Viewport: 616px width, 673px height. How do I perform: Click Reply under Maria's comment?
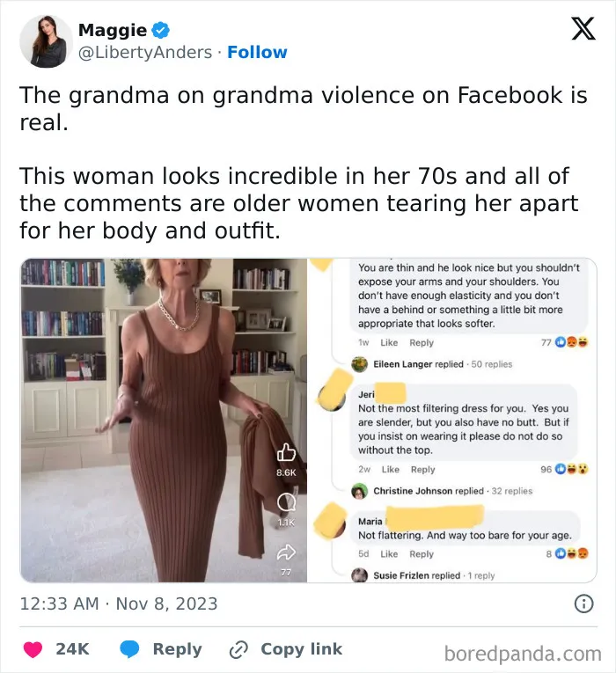pos(422,554)
